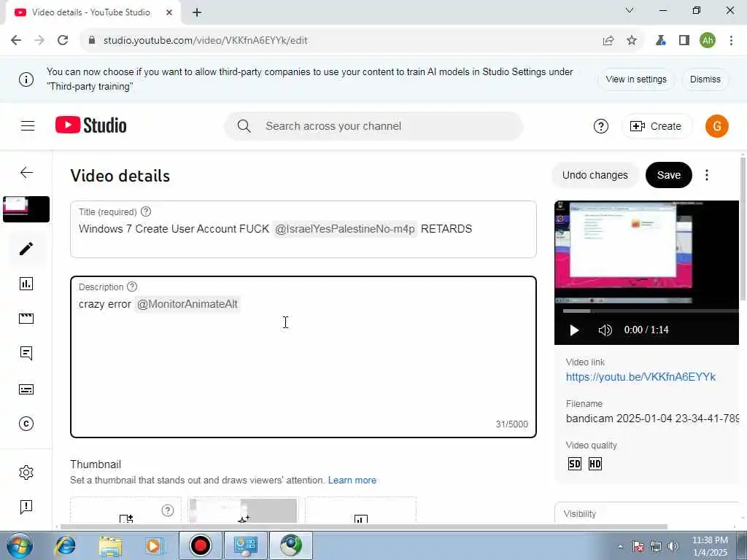Screen dimensions: 747x560
Task: Click the Title help question mark icon
Action: (x=146, y=211)
